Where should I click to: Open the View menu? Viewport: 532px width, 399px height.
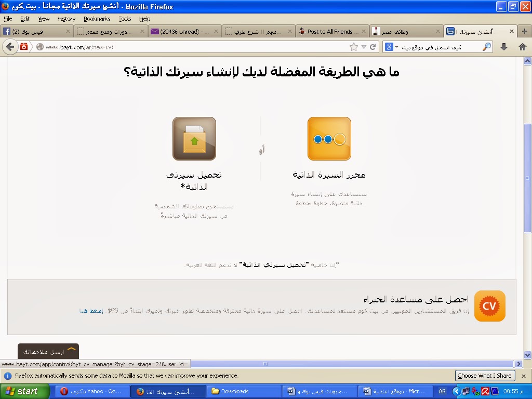click(x=44, y=19)
